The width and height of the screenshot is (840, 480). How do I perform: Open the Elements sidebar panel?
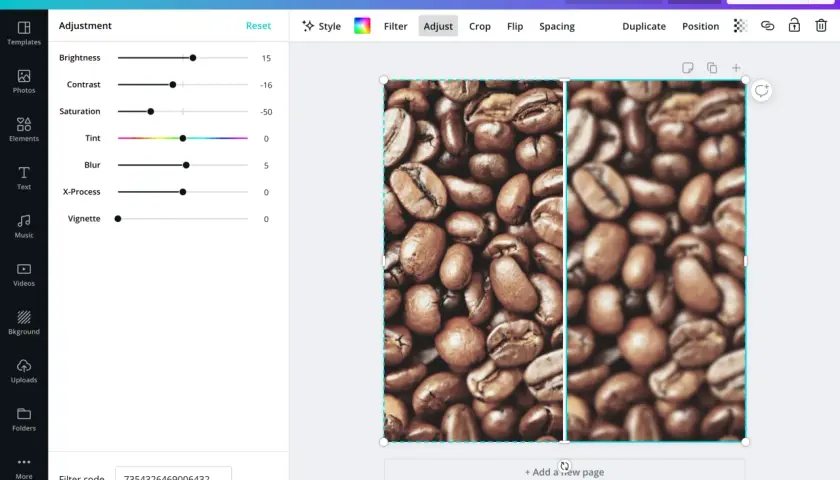[x=24, y=130]
